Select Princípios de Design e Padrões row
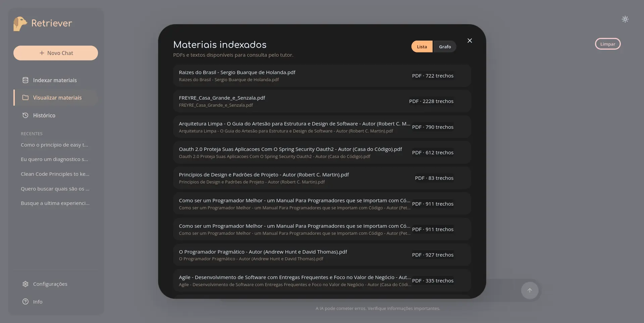This screenshot has width=644, height=323. 322,178
